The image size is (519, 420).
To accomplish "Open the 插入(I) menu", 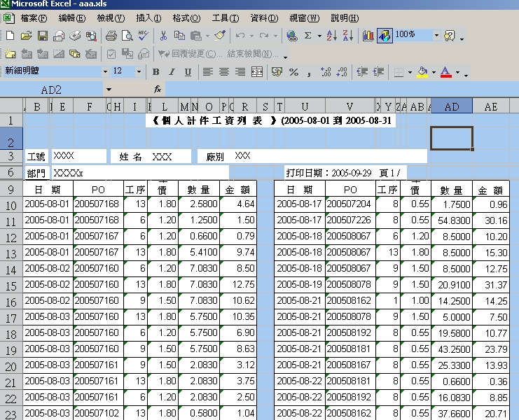I will tap(148, 18).
